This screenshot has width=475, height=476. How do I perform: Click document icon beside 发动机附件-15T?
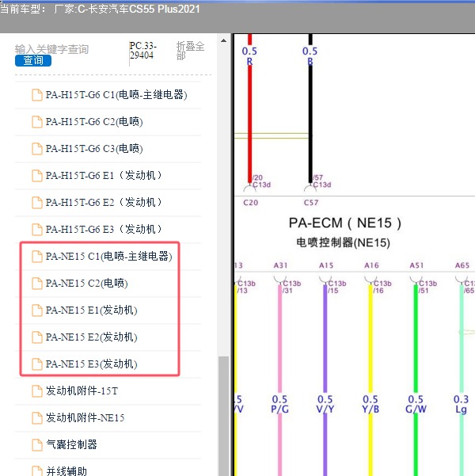pos(37,391)
